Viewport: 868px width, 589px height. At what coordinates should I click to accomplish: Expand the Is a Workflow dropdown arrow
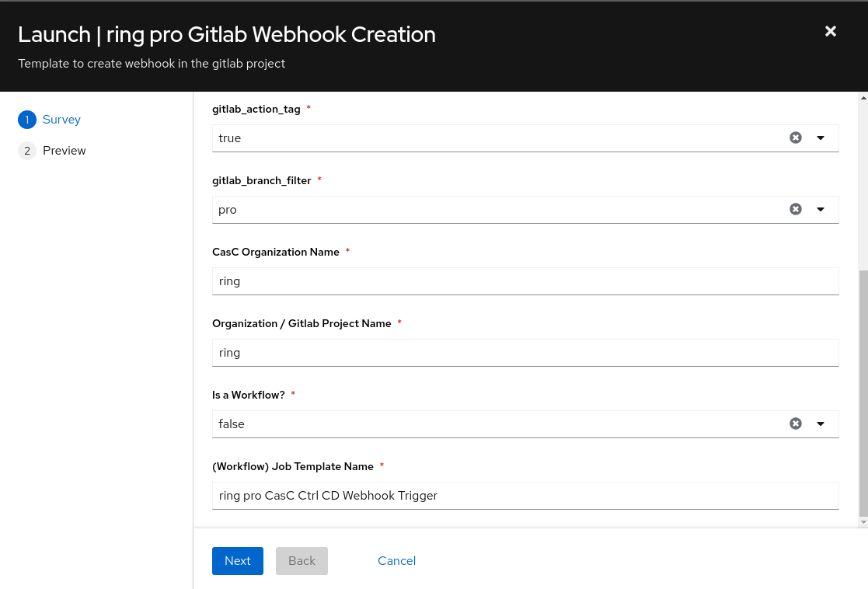click(821, 423)
